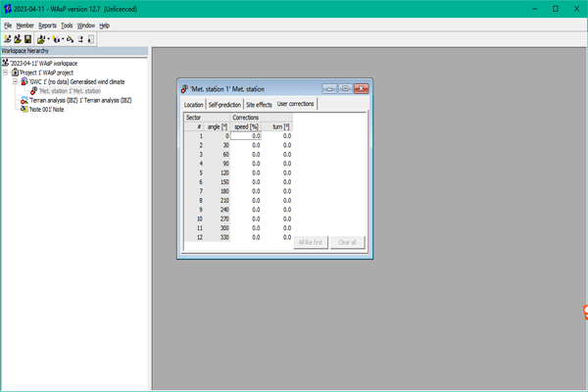The height and width of the screenshot is (392, 588).
Task: Open the Tools menu
Action: [67, 25]
